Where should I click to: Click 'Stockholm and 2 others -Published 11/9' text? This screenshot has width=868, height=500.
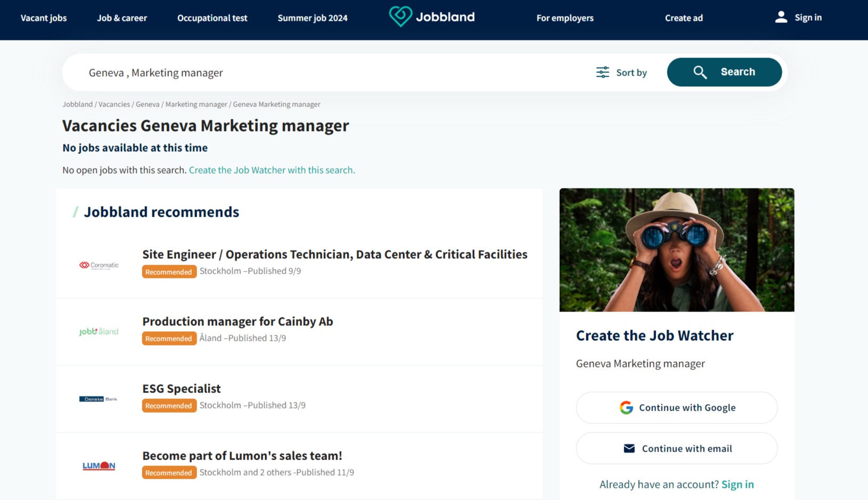pos(277,472)
